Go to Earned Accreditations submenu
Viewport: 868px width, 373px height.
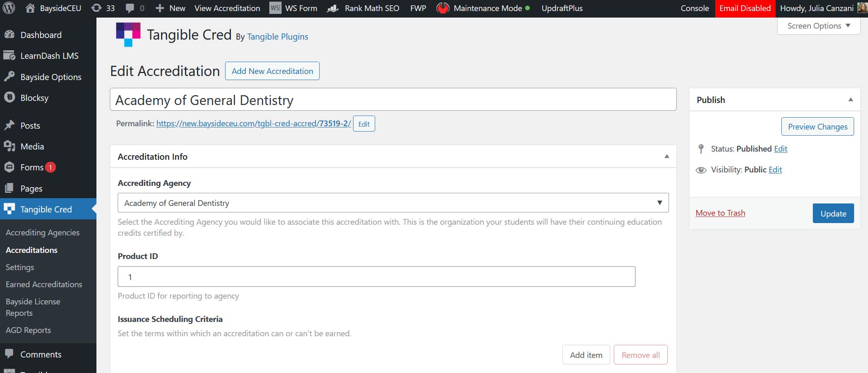point(44,284)
